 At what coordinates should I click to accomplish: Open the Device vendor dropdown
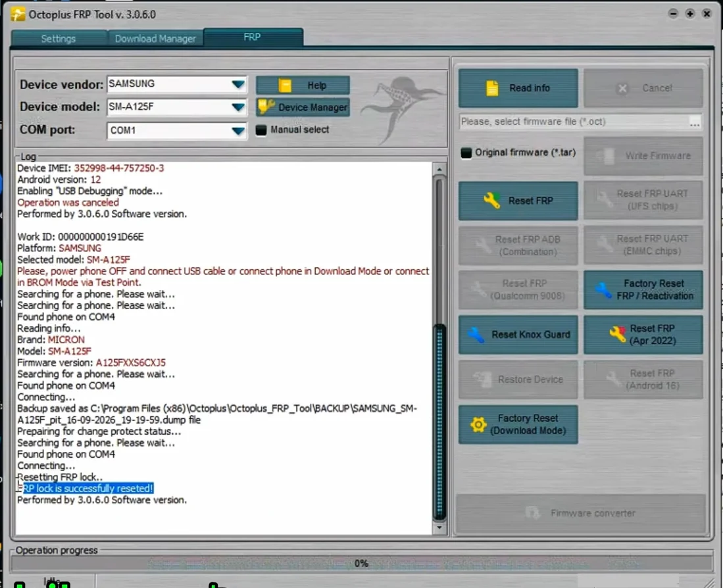pos(238,84)
